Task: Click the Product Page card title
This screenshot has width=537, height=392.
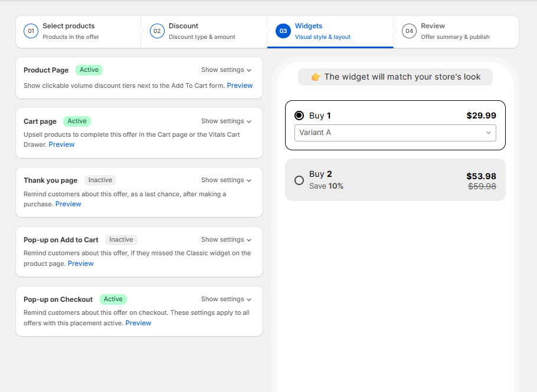Action: tap(46, 70)
